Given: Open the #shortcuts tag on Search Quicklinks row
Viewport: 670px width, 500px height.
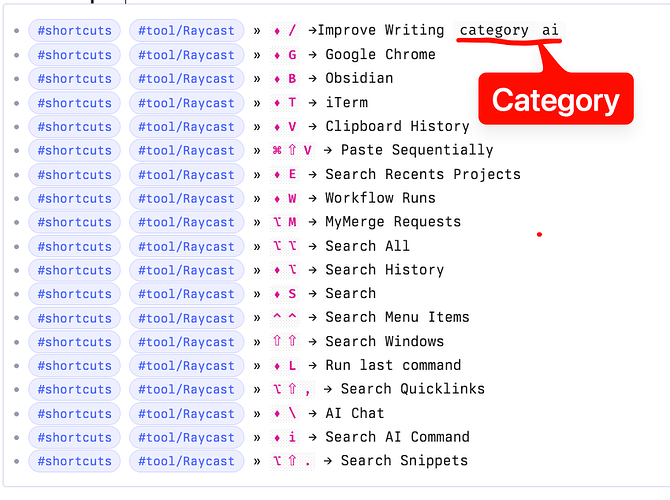Looking at the screenshot, I should tap(74, 390).
